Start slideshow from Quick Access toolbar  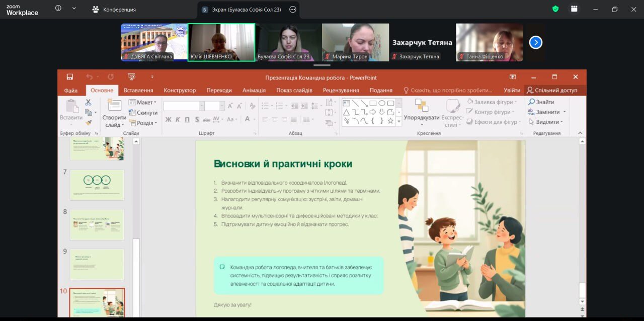point(131,77)
